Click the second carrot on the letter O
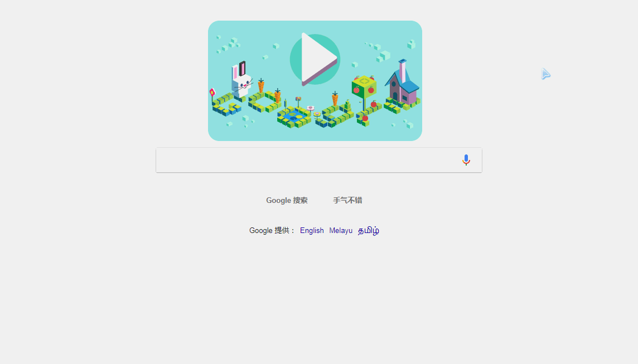The width and height of the screenshot is (638, 364). pyautogui.click(x=278, y=96)
